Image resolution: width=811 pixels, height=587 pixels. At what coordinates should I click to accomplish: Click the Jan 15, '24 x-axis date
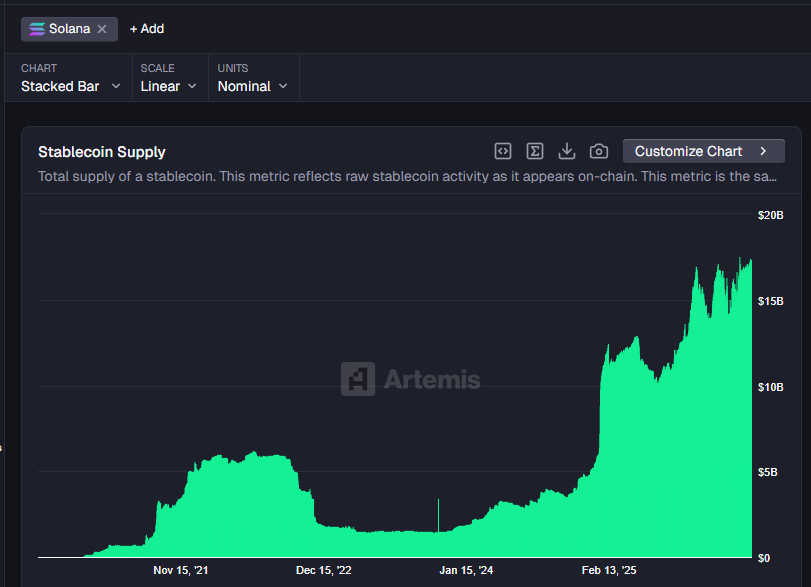click(466, 570)
